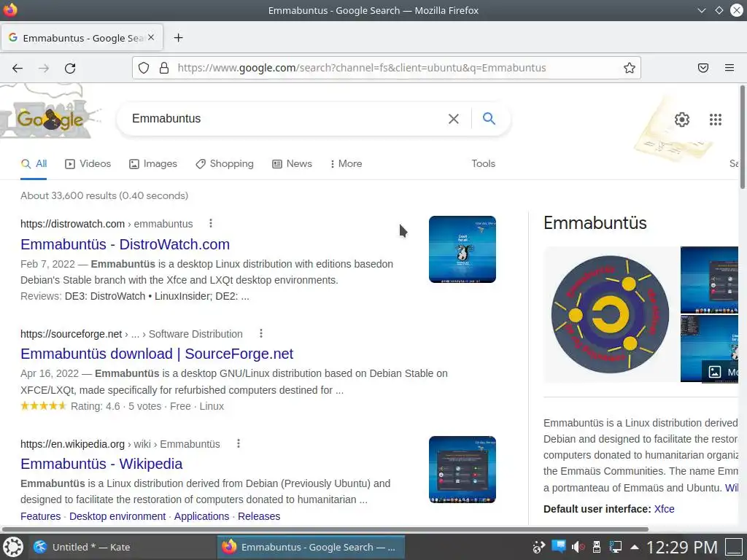Open Emmabuntüs download SourceForge.net result
The height and width of the screenshot is (560, 747).
pos(158,354)
